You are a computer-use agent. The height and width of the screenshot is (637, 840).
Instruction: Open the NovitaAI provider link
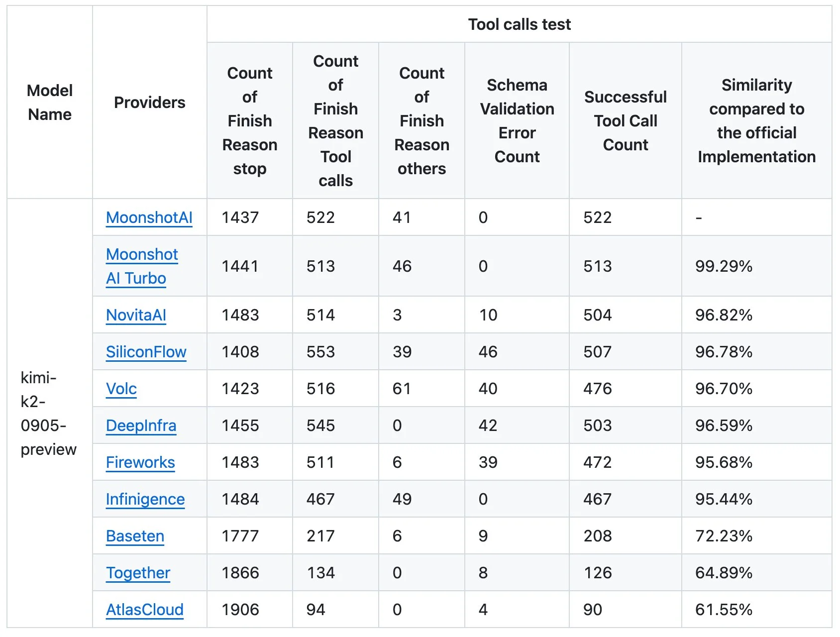[x=135, y=315]
